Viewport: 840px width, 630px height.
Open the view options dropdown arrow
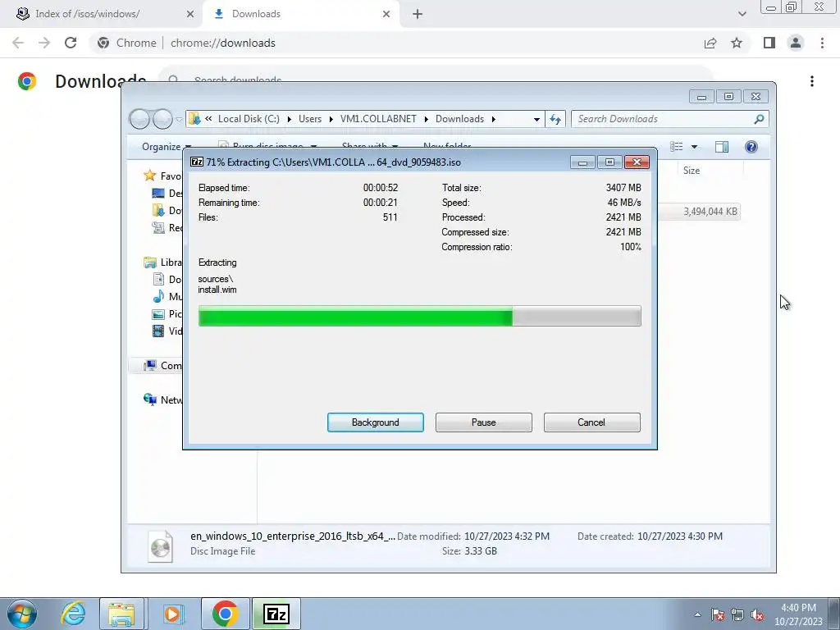694,147
